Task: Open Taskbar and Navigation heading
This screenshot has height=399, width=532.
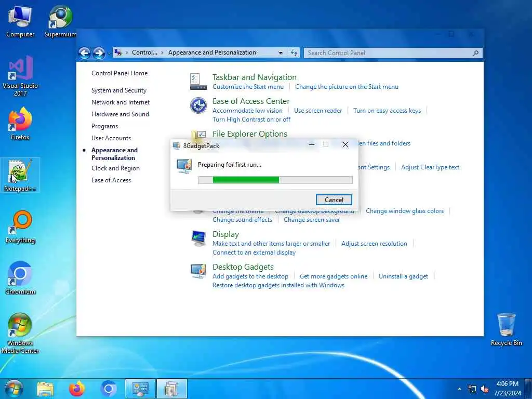Action: pyautogui.click(x=255, y=77)
